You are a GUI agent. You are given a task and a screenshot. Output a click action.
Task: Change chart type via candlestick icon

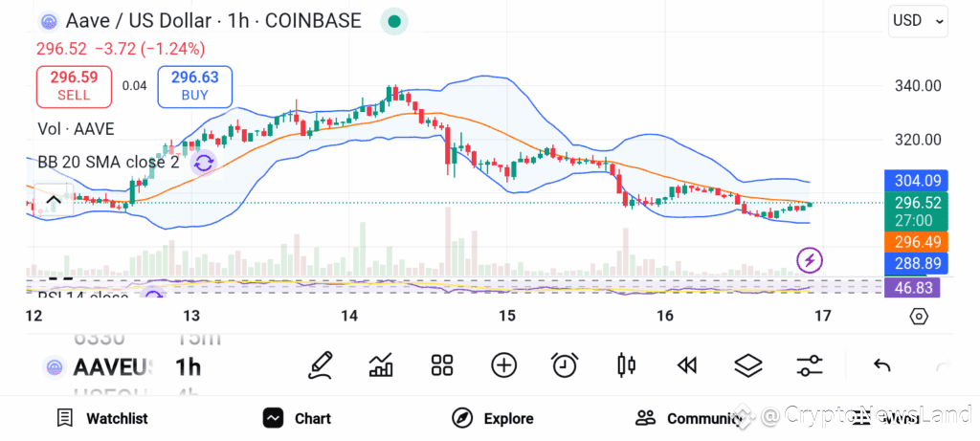pyautogui.click(x=626, y=365)
